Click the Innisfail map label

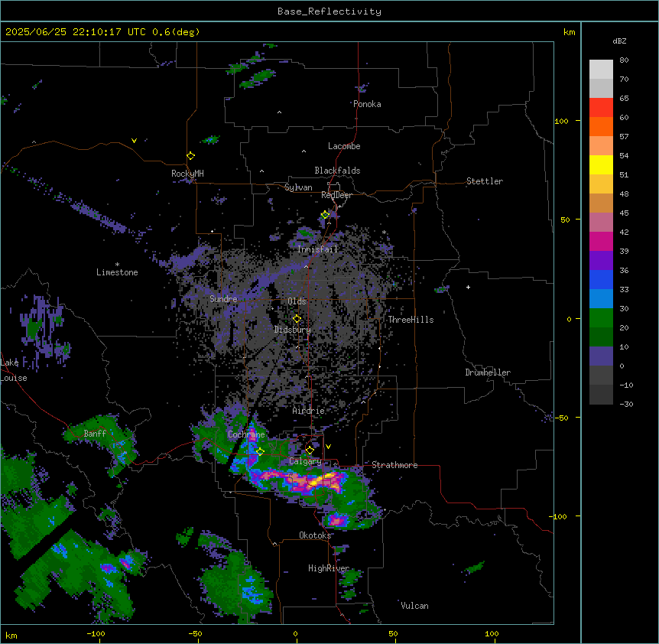317,249
